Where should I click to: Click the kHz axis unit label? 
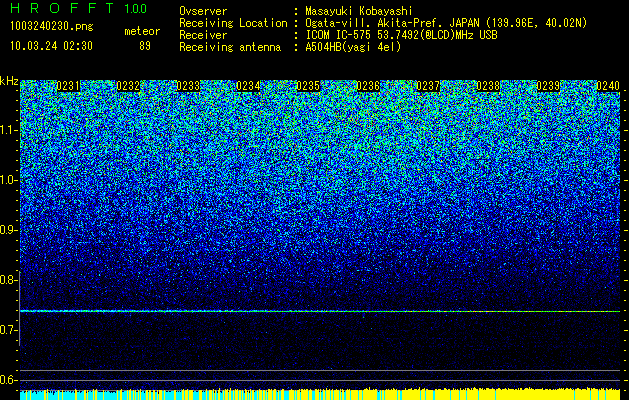pos(9,81)
